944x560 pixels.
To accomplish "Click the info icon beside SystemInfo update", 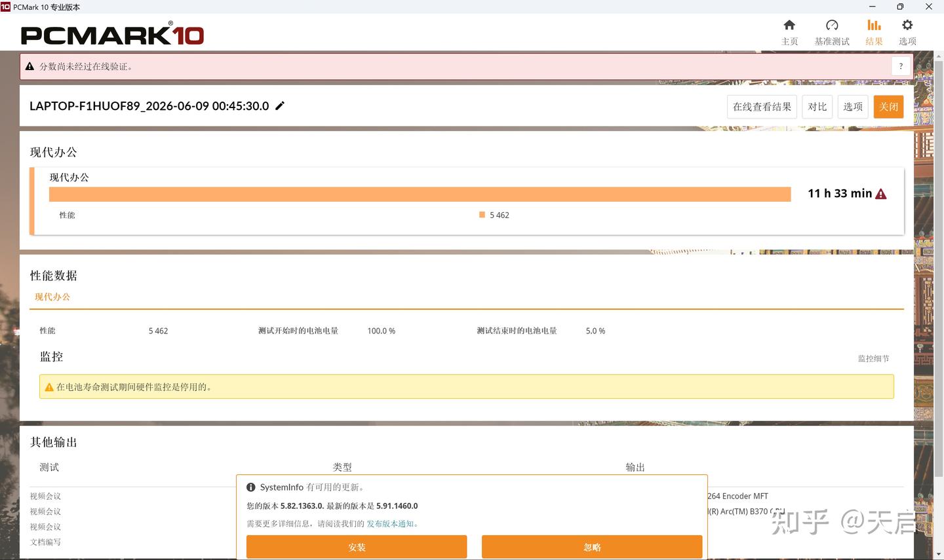I will (x=250, y=487).
